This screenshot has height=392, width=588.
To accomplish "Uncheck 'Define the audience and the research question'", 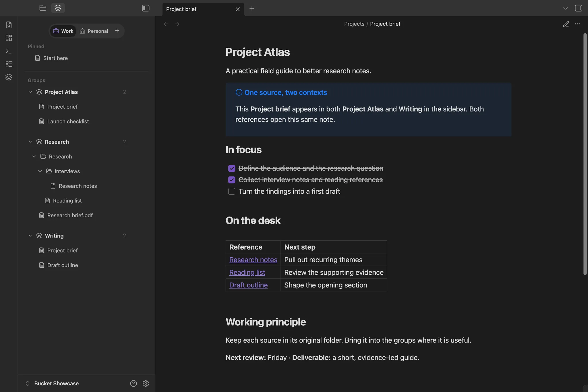I will point(232,168).
